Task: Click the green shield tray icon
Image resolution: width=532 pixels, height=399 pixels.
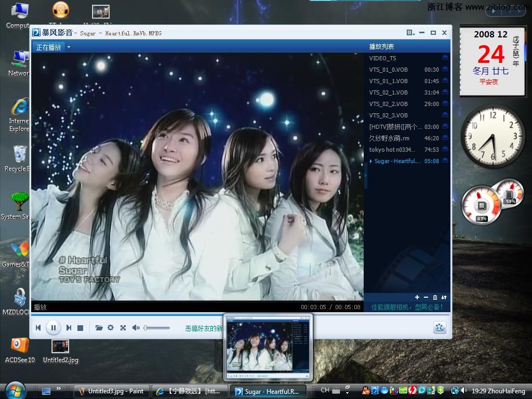Action: 441,391
